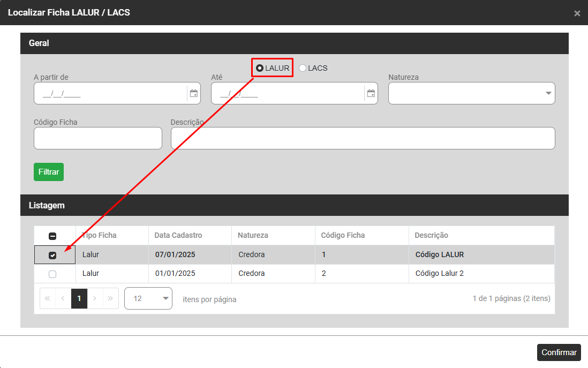This screenshot has height=368, width=588.
Task: Click the Código Ficha input field
Action: coord(97,138)
